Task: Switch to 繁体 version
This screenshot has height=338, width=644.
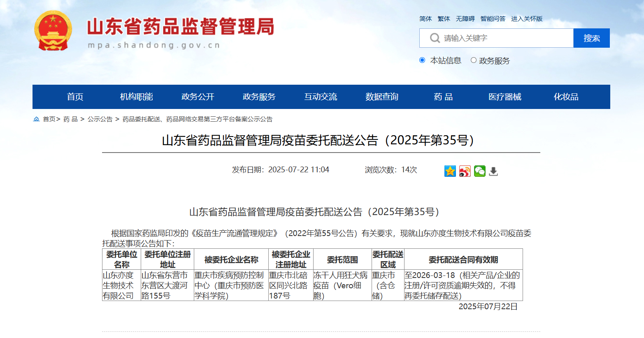Action: click(x=444, y=19)
